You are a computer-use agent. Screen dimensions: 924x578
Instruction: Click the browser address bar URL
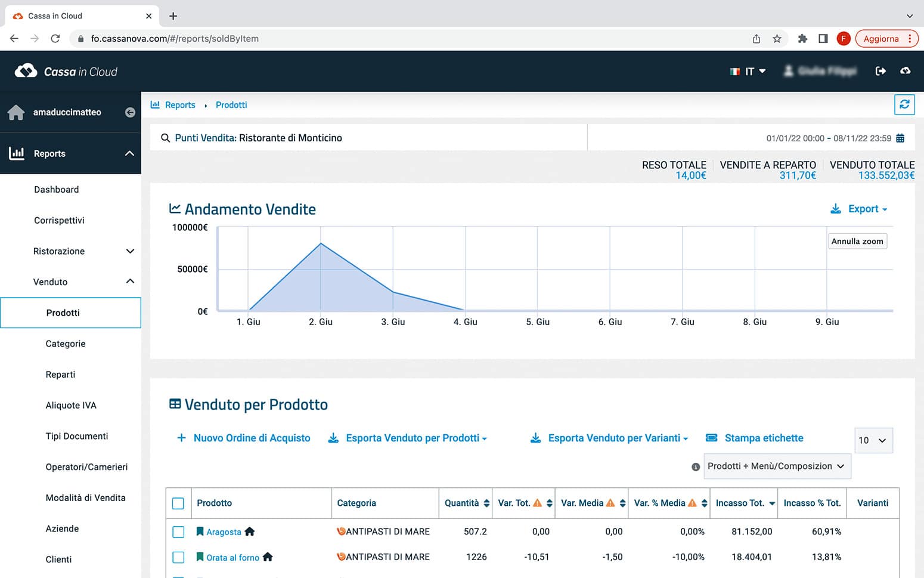coord(175,39)
